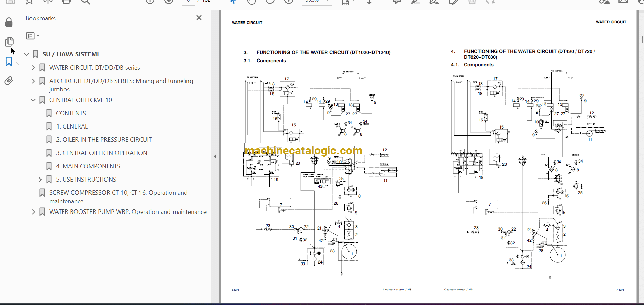
Task: Expand the AIR CIRCUIT DT/DD/DB SERIES bookmark
Action: coord(33,81)
